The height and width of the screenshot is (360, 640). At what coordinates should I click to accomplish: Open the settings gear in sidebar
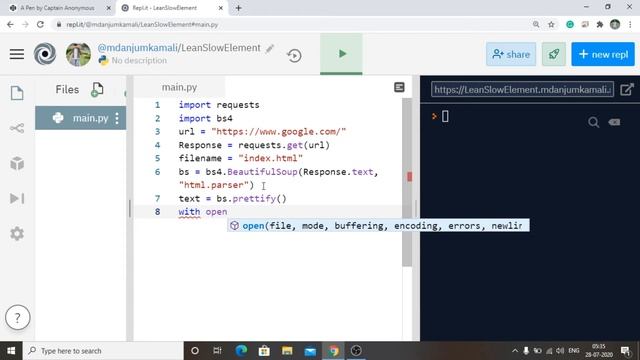click(17, 234)
